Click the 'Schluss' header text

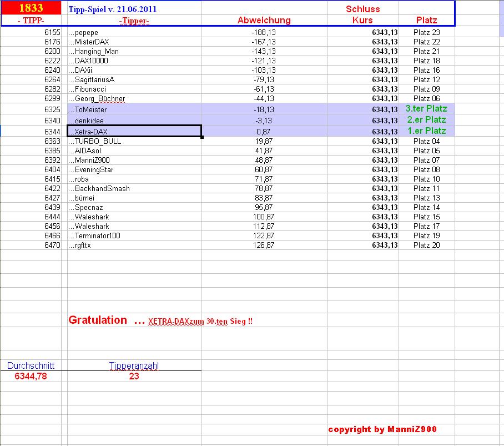pyautogui.click(x=362, y=9)
